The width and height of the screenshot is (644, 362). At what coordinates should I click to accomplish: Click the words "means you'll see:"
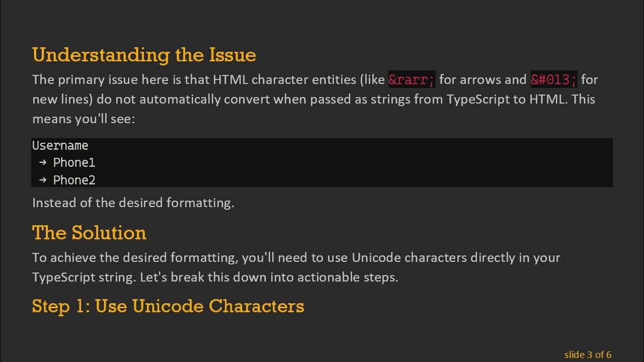84,119
